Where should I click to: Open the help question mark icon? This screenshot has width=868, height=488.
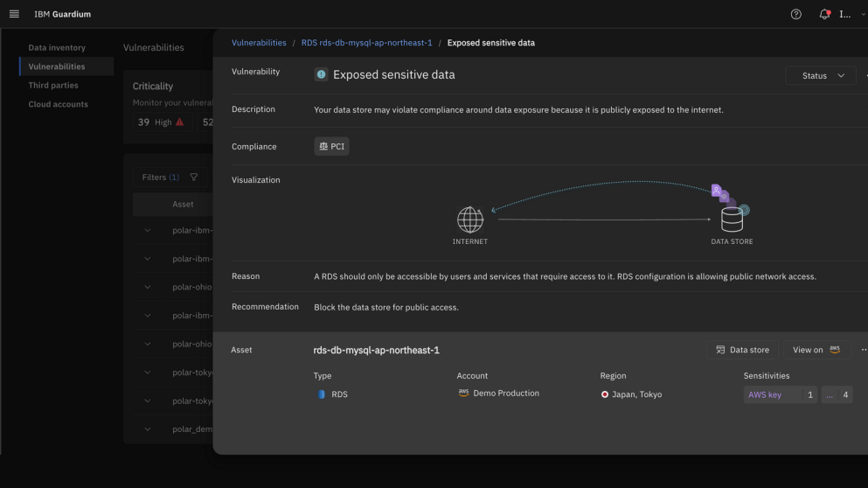coord(795,14)
